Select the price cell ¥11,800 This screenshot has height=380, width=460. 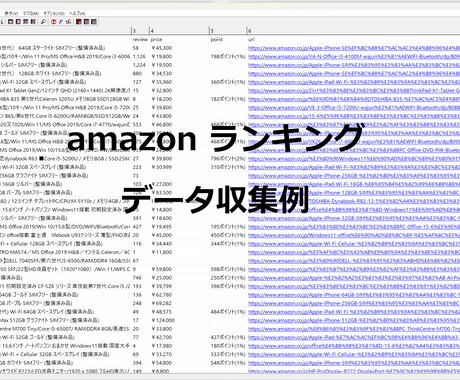162,252
